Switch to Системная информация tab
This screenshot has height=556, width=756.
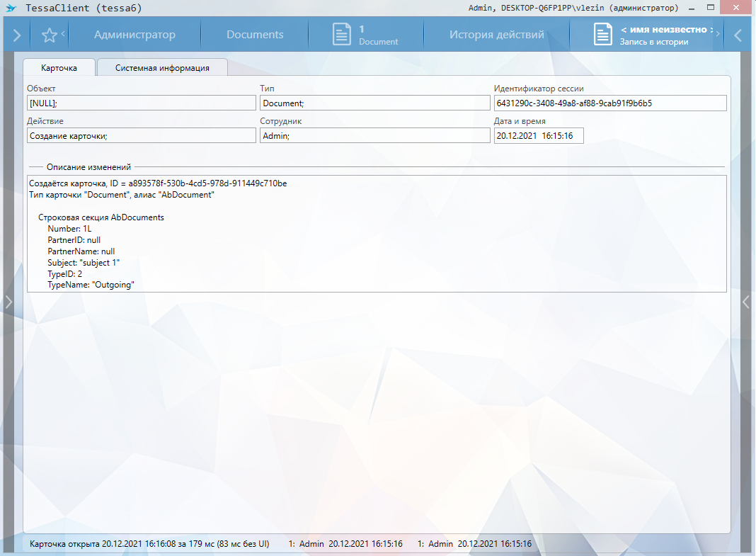tap(162, 68)
